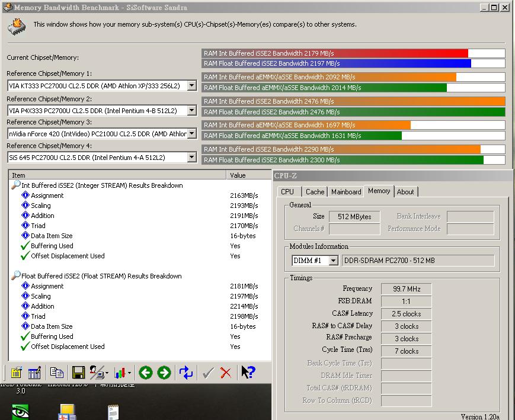
Task: Click the magnifier icon beside Float Buffered breakdown
Action: pyautogui.click(x=16, y=275)
